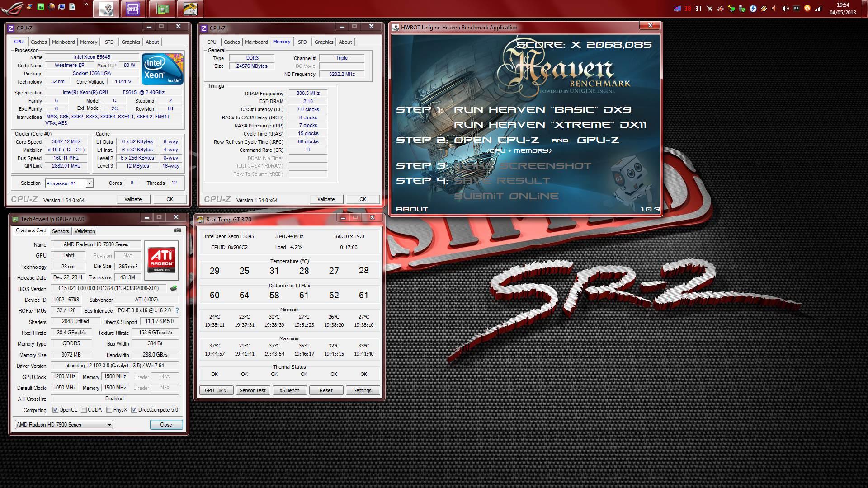Switch to the Sensors tab in GPU-Z
Image resolution: width=868 pixels, height=488 pixels.
point(60,231)
